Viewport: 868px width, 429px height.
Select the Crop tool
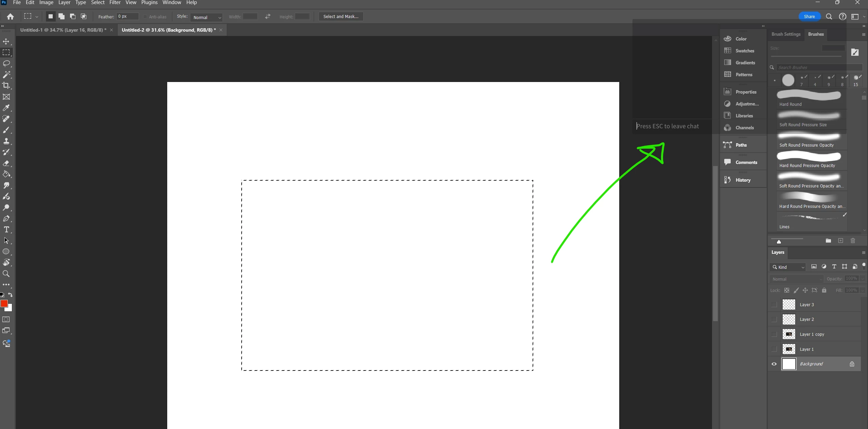[x=6, y=86]
